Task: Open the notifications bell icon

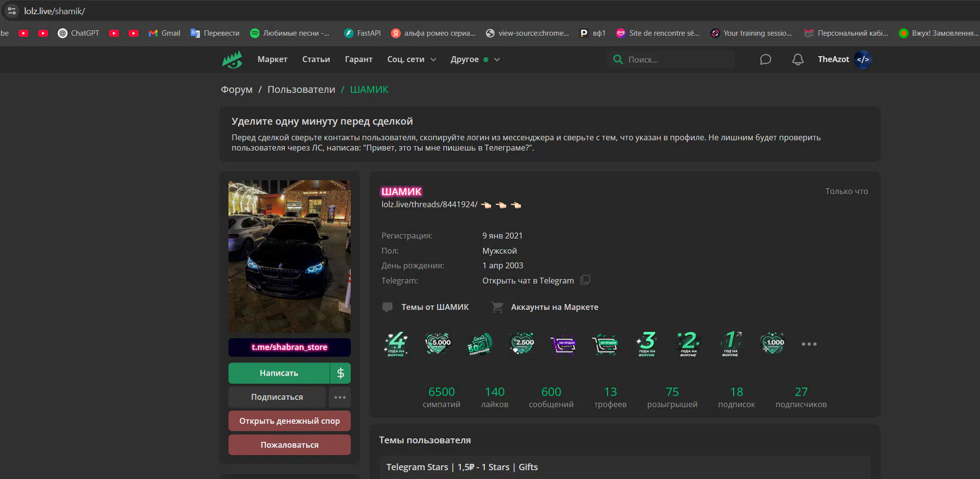Action: 798,60
